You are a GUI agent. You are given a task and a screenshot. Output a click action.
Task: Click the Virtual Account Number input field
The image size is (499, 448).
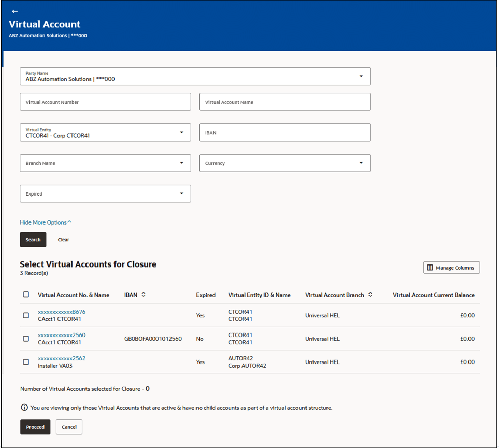pyautogui.click(x=105, y=102)
